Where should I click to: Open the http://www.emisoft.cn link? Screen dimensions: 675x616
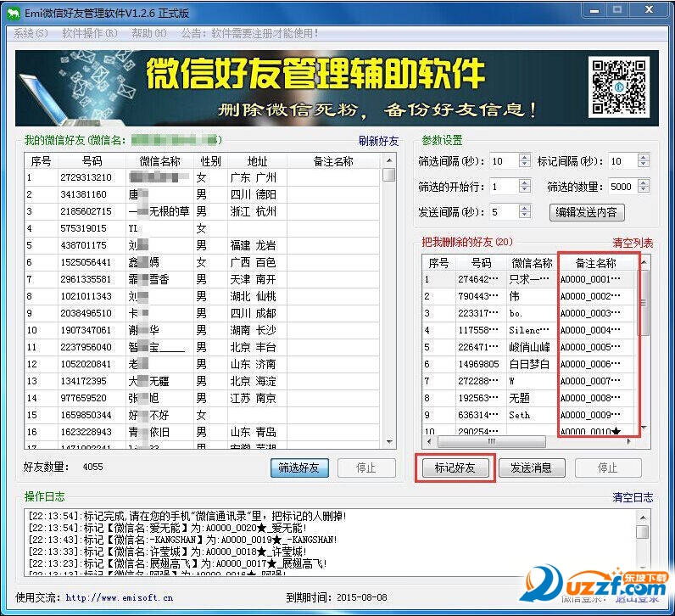pyautogui.click(x=120, y=598)
